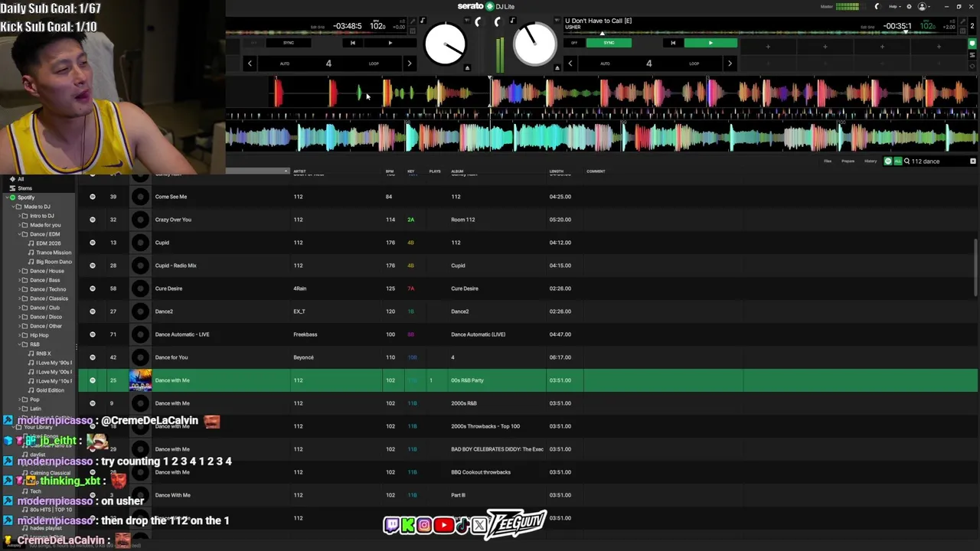Expand the Intro to DJ folder

(18, 216)
